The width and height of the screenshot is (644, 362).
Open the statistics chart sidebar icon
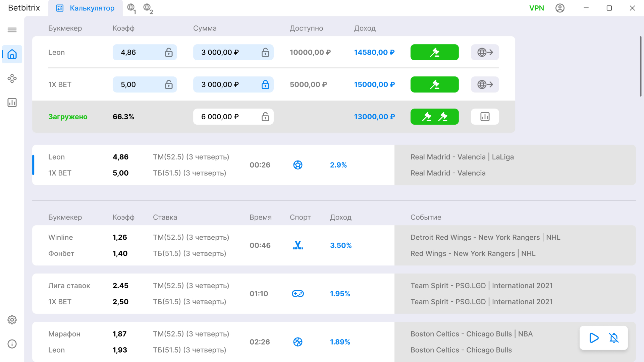coord(12,103)
